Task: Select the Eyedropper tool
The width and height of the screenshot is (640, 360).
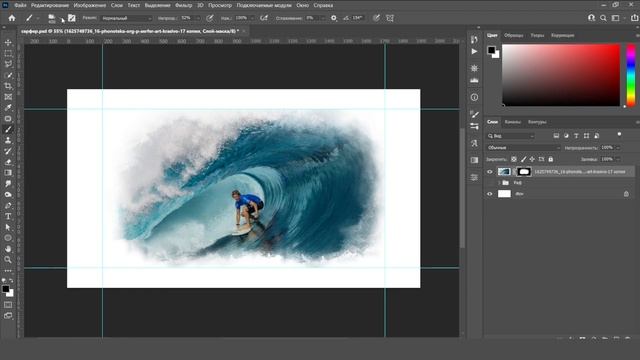Action: (x=8, y=108)
